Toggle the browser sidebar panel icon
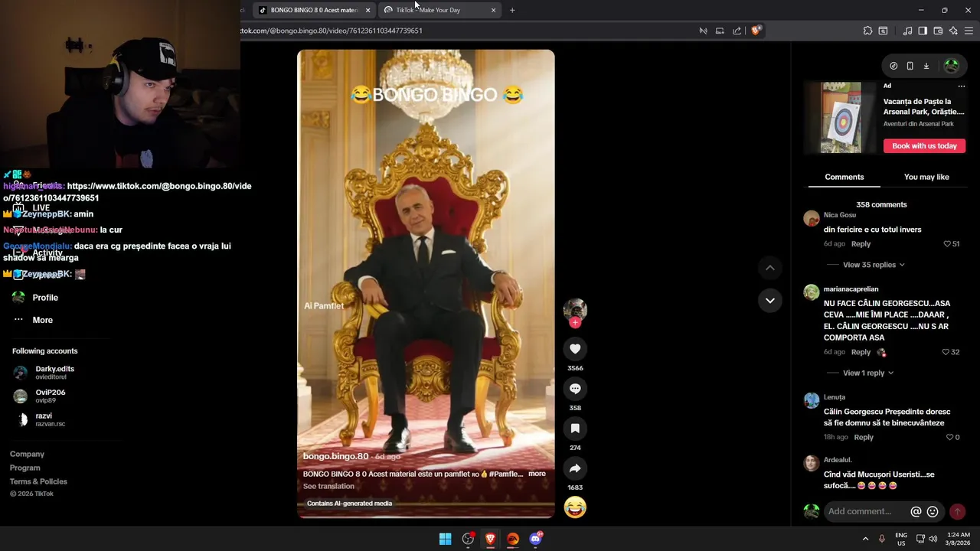Viewport: 980px width, 551px height. pyautogui.click(x=923, y=31)
